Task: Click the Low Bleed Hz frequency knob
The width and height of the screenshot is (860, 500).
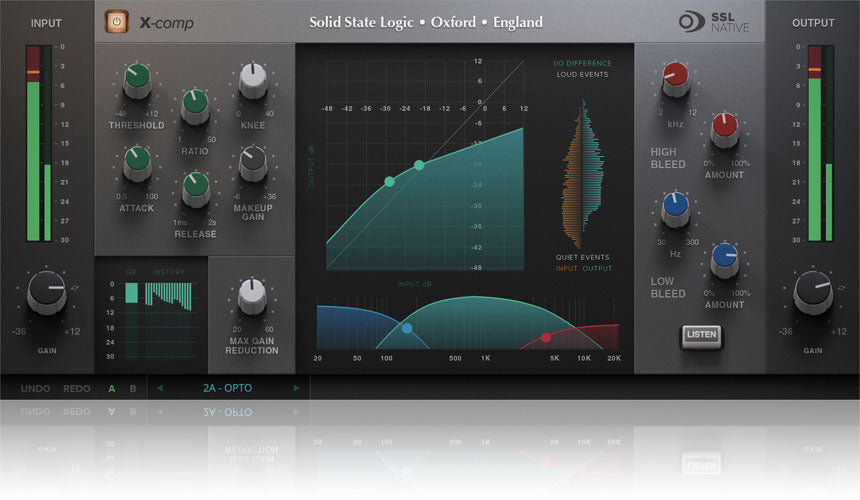Action: [675, 209]
